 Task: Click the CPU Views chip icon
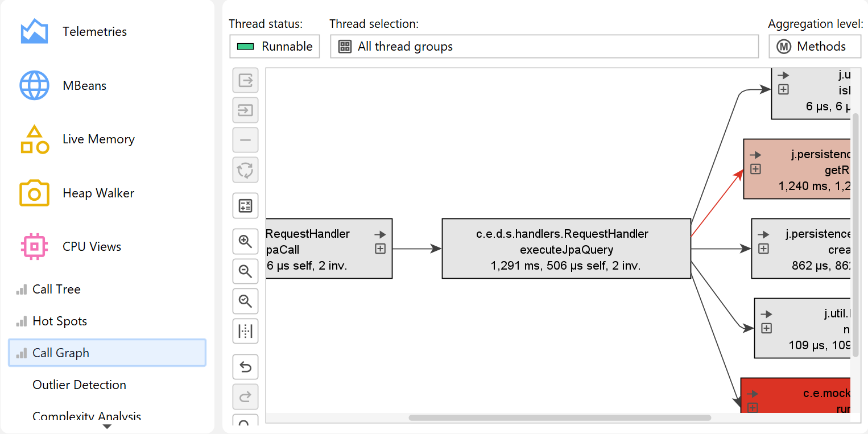[34, 247]
